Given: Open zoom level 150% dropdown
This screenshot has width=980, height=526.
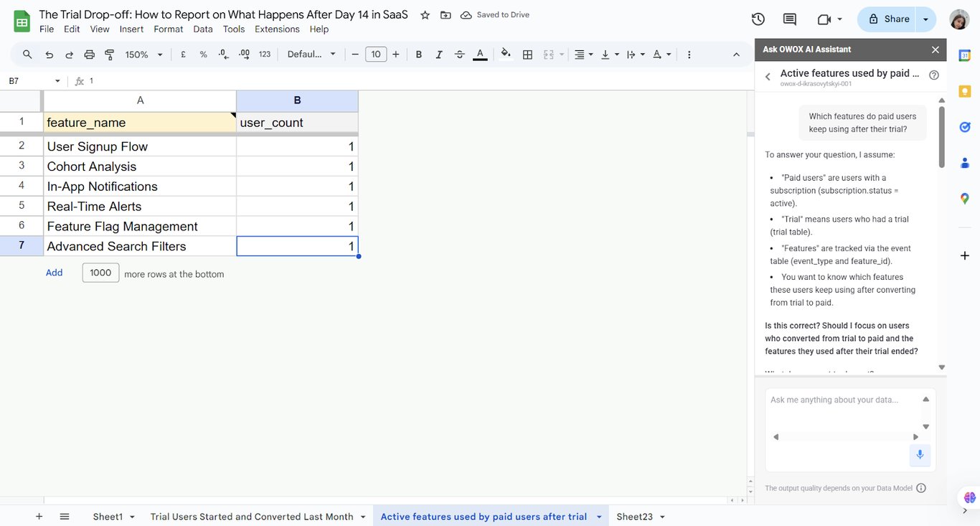Looking at the screenshot, I should click(x=144, y=55).
